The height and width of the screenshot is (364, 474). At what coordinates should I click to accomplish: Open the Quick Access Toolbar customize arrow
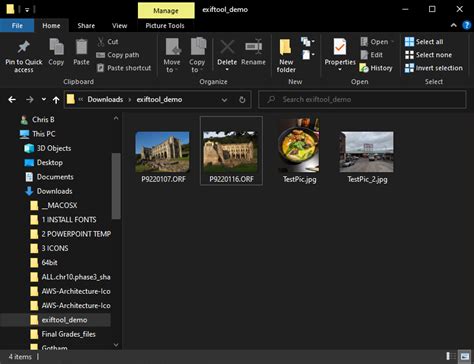coord(27,10)
